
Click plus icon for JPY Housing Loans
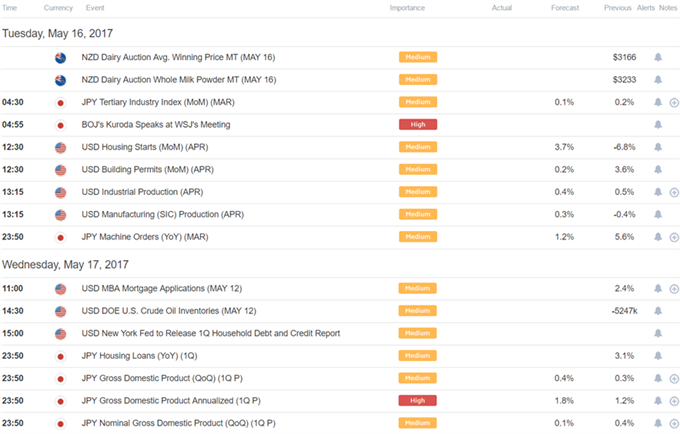(x=673, y=356)
